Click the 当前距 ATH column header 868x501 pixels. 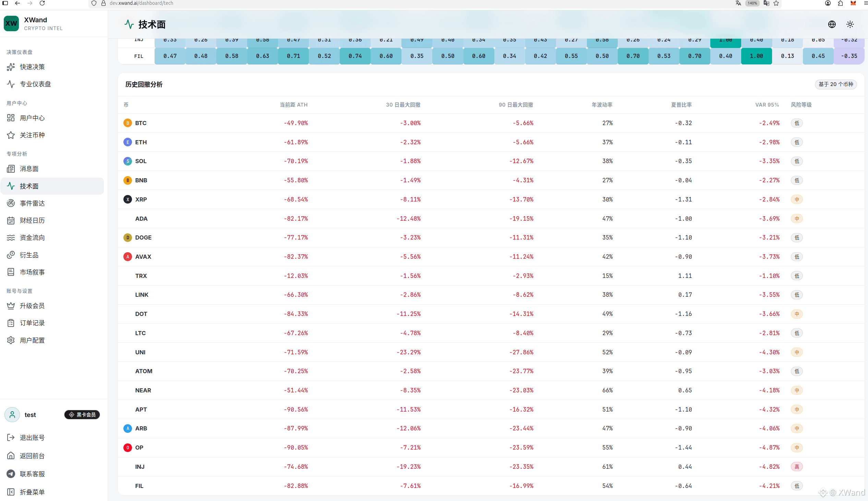point(293,105)
